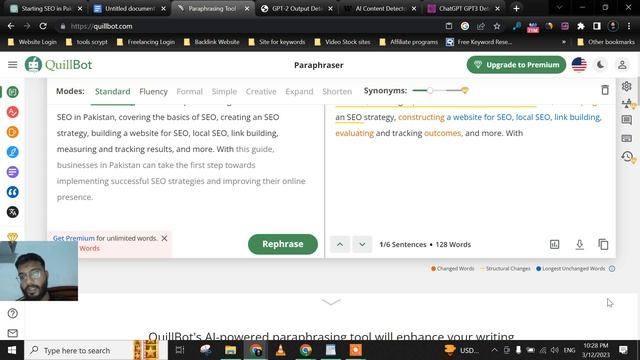Select the Formal mode
Image resolution: width=640 pixels, height=360 pixels.
[x=189, y=91]
